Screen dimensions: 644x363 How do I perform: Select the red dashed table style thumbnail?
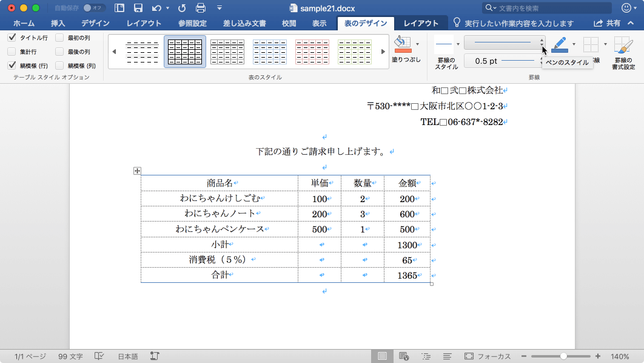point(312,52)
